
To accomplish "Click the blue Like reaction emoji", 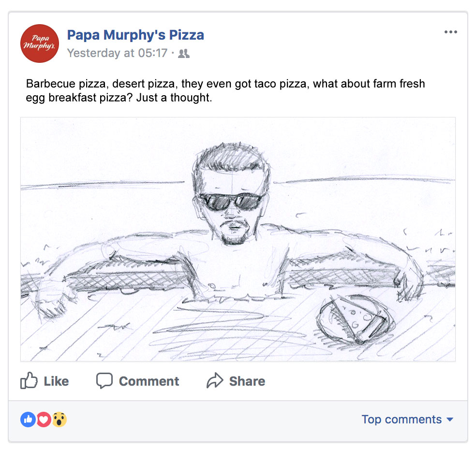I will coord(28,420).
